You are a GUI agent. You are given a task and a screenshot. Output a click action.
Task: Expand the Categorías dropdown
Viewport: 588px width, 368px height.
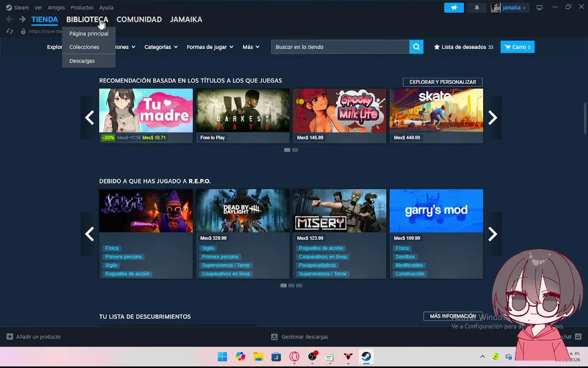(161, 47)
